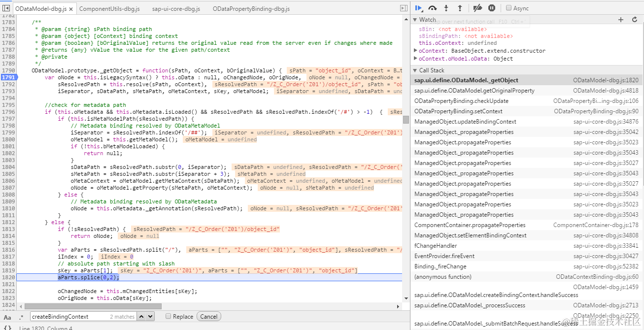
Task: Toggle pause on exceptions
Action: [492, 8]
